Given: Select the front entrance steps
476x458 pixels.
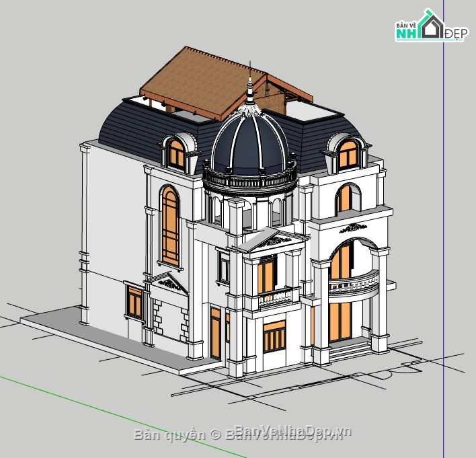Looking at the screenshot, I should click(350, 349).
